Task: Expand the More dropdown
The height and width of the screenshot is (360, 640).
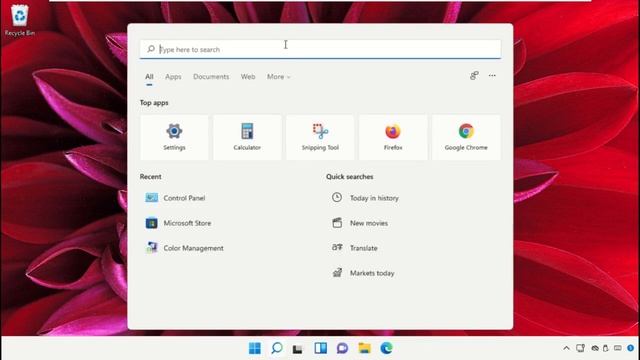Action: (278, 77)
